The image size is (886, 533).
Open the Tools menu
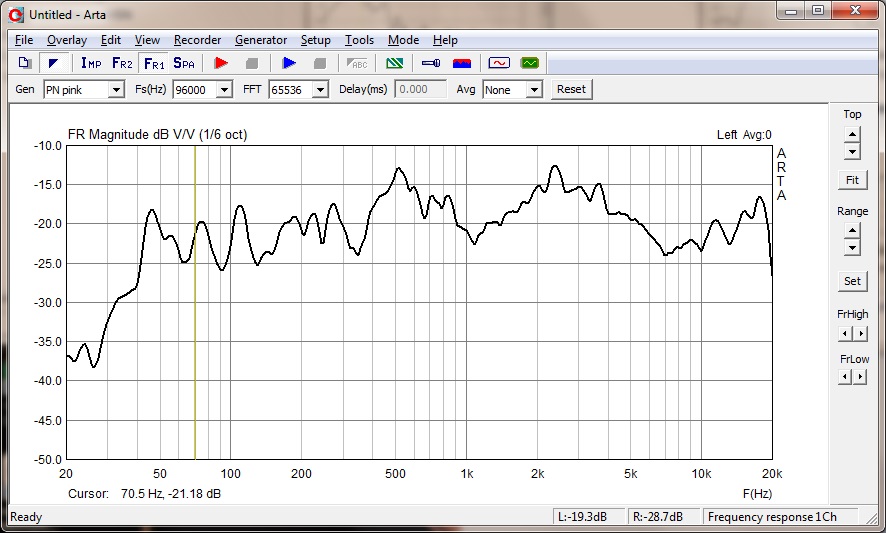pos(359,40)
